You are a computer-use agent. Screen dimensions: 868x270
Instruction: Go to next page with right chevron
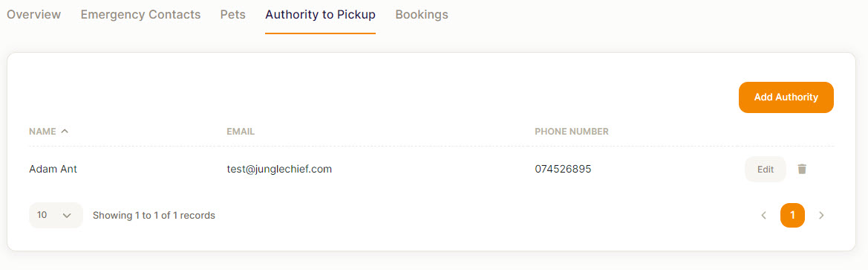pyautogui.click(x=821, y=215)
